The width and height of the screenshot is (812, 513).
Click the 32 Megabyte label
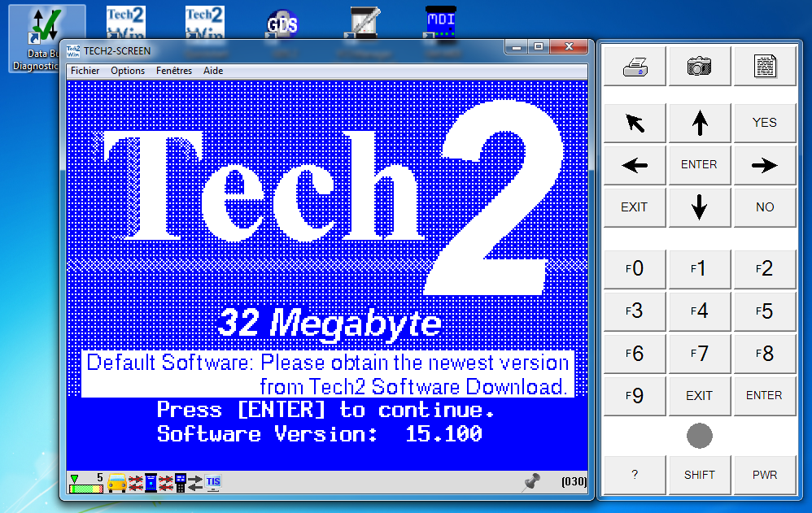(330, 324)
